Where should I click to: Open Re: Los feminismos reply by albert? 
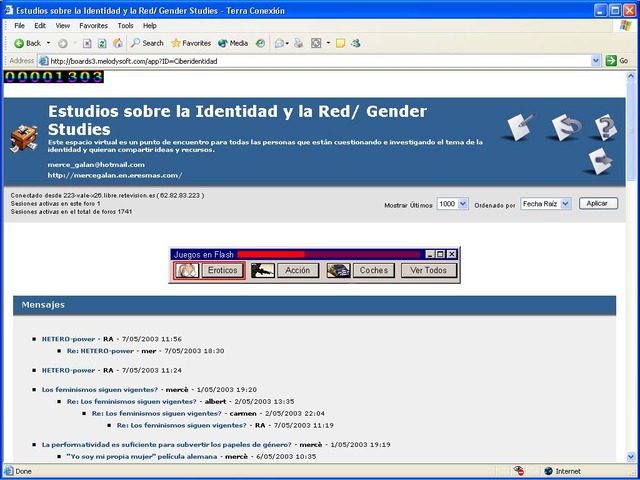coord(131,402)
